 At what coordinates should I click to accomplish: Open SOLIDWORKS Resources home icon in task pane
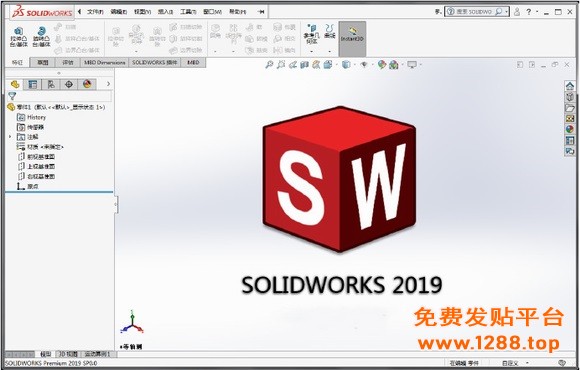[x=570, y=86]
